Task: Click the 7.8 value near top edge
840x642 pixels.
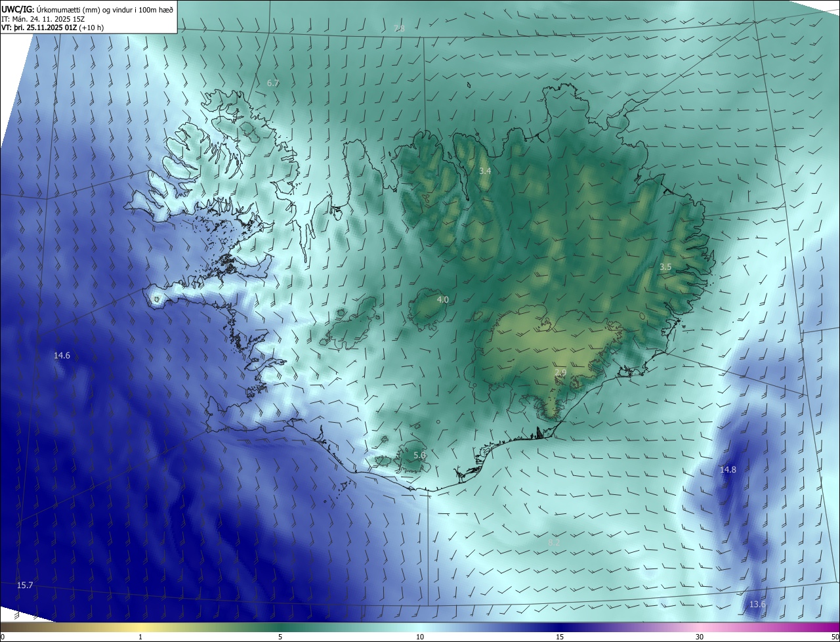Action: (x=399, y=28)
